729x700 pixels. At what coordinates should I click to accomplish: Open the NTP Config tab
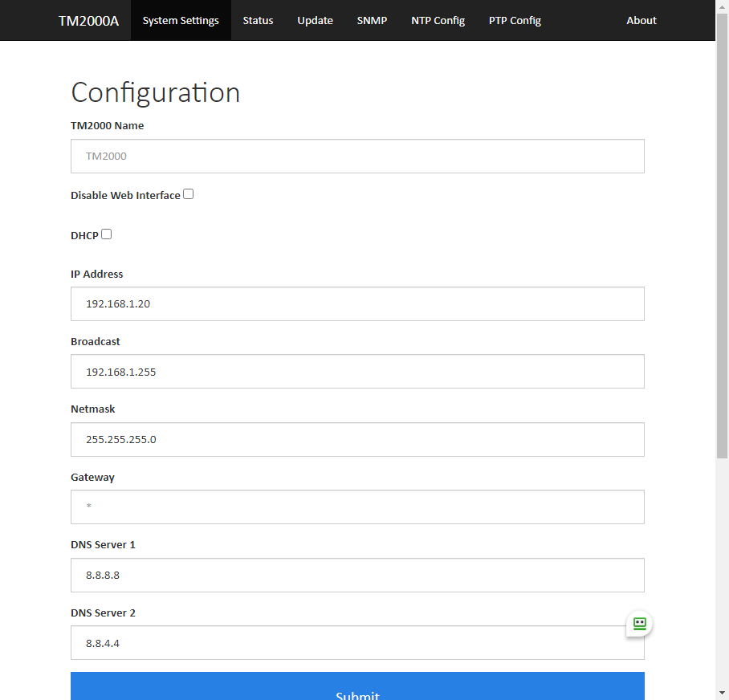[438, 20]
